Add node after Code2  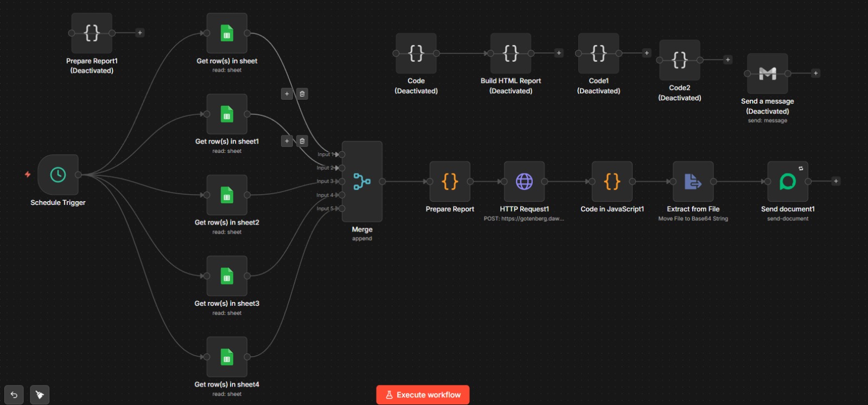pos(728,60)
